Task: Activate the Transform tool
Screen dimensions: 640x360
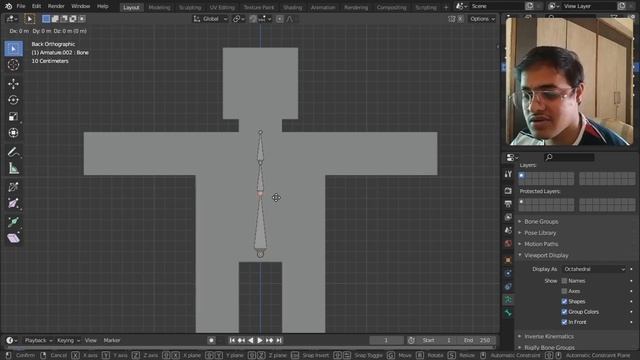Action: 13,133
